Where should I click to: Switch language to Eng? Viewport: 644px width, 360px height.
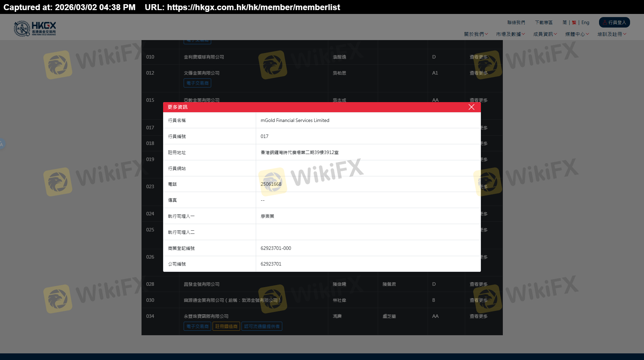coord(585,22)
